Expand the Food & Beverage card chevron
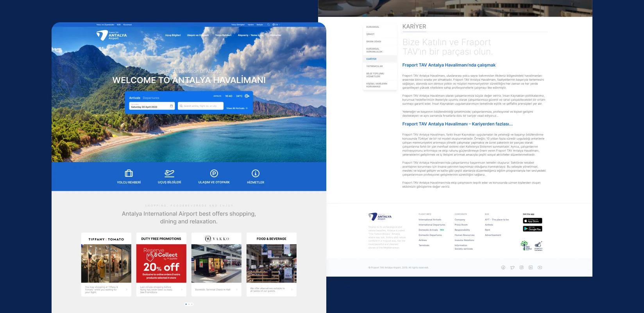This screenshot has width=644, height=313. click(292, 290)
